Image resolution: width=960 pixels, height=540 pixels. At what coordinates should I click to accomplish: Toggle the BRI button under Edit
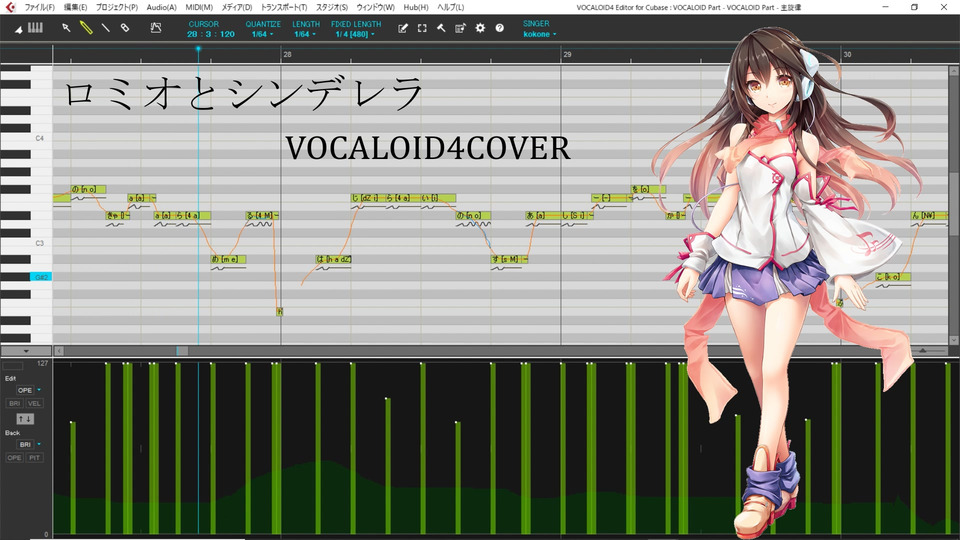15,403
